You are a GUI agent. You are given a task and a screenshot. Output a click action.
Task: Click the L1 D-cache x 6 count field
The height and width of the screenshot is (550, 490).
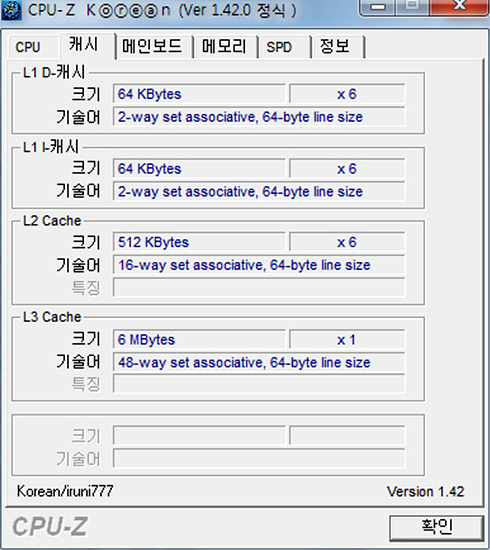coord(347,94)
